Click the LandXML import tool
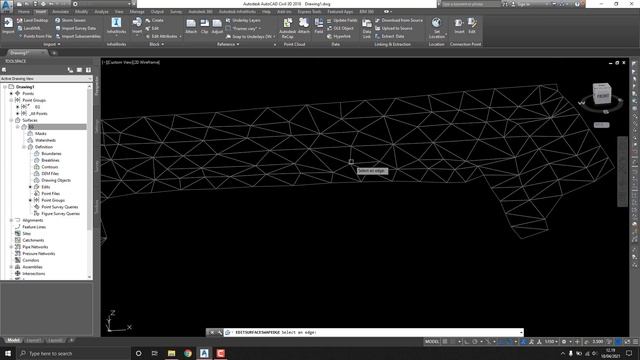 click(29, 28)
